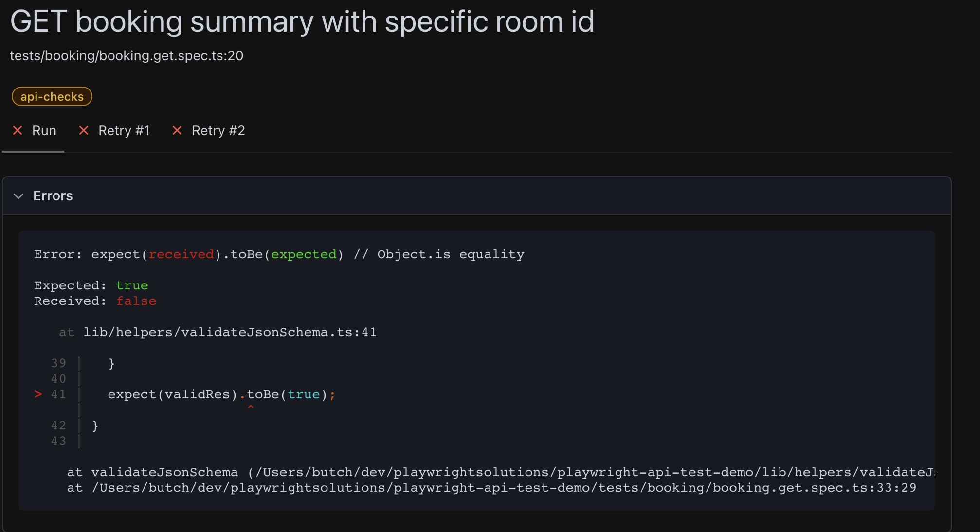
Task: Click the red 'false' received value
Action: click(136, 301)
